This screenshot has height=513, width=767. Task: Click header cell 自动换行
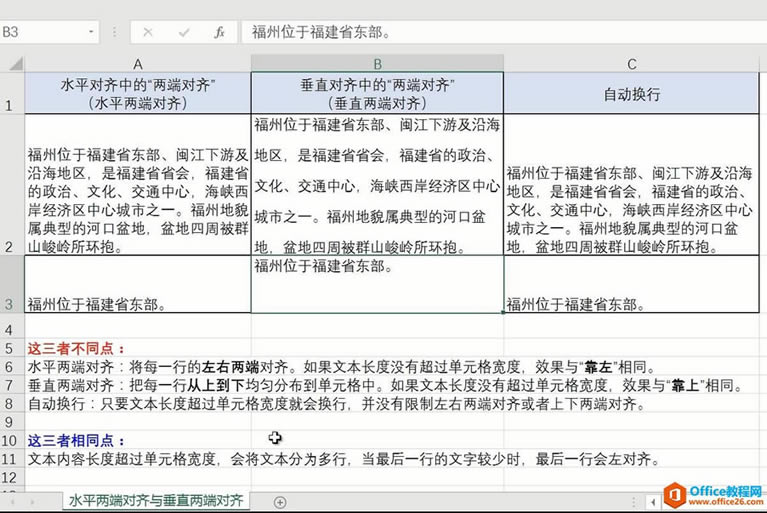tap(632, 93)
